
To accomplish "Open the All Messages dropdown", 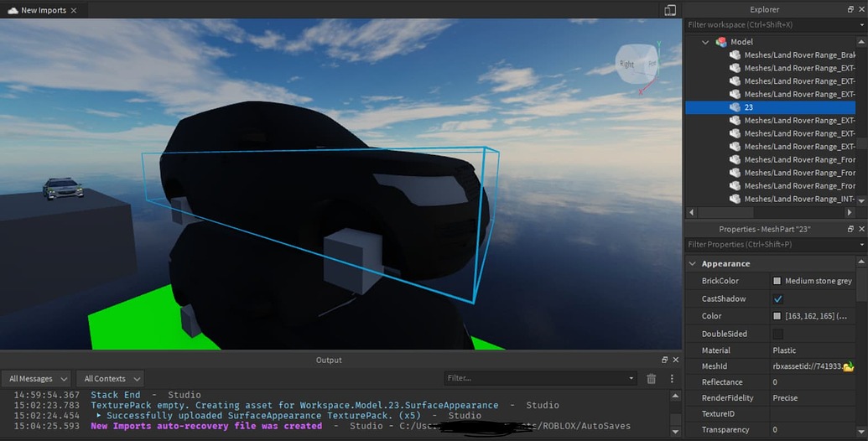I will (36, 378).
